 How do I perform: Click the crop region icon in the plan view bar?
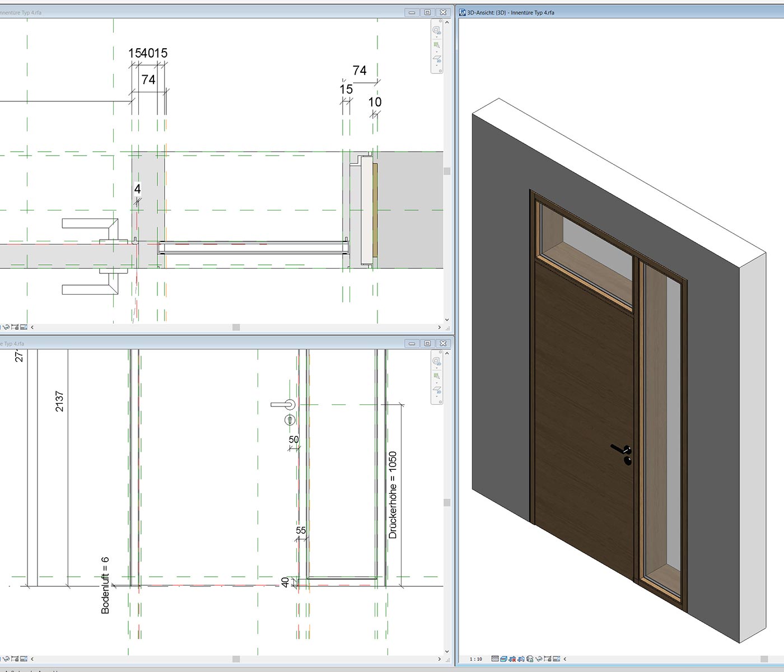point(15,327)
